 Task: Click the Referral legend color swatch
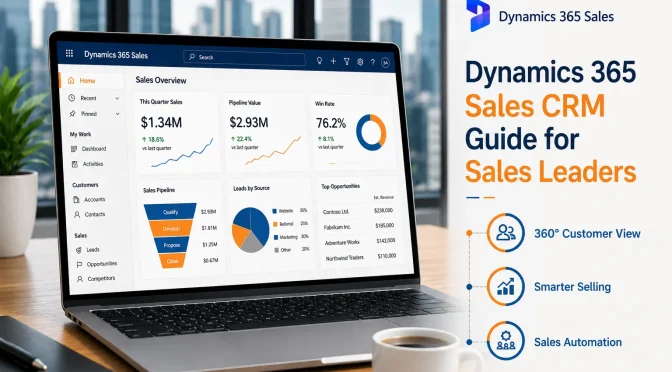tap(275, 224)
